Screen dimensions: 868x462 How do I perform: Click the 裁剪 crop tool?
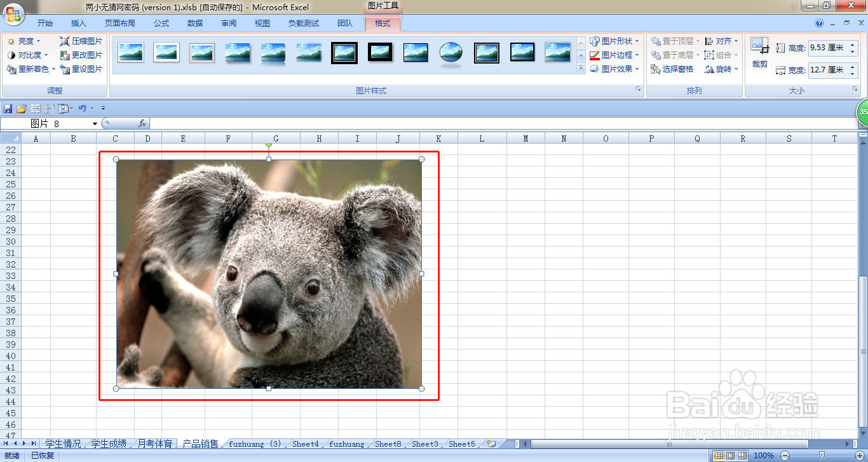(760, 53)
